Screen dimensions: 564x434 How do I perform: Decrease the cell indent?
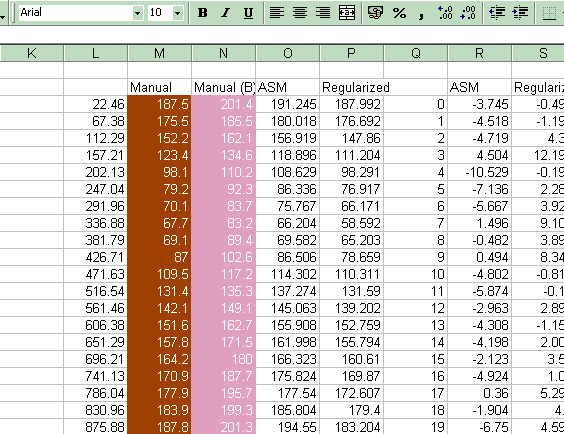point(497,13)
